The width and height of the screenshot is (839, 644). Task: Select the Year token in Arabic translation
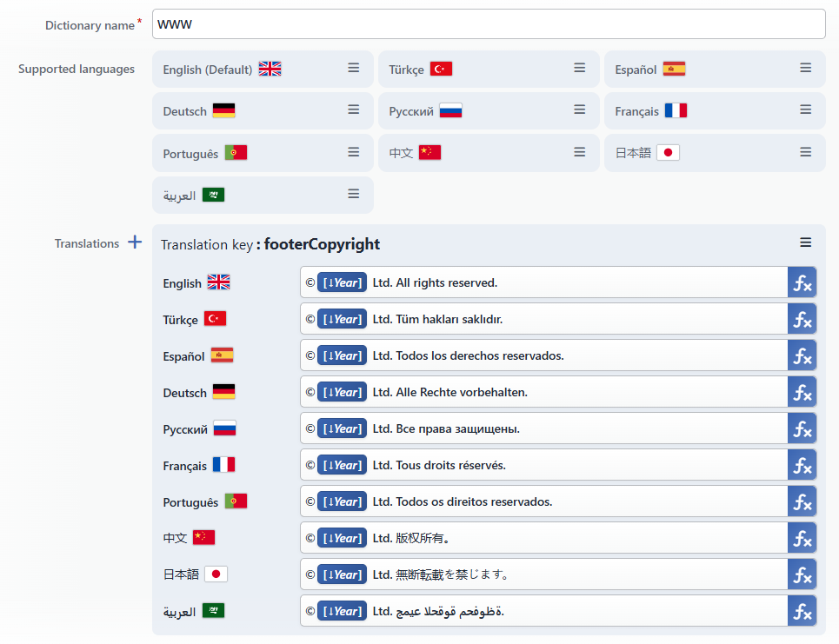point(342,611)
